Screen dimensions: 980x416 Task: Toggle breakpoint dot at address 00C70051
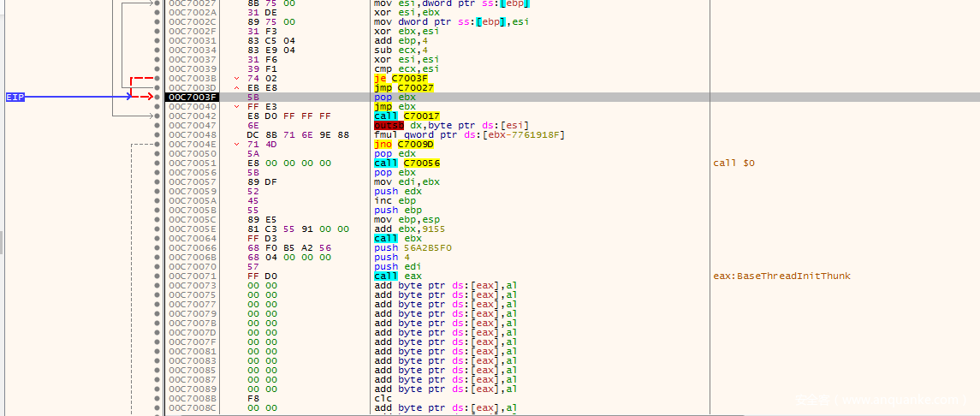pos(156,163)
